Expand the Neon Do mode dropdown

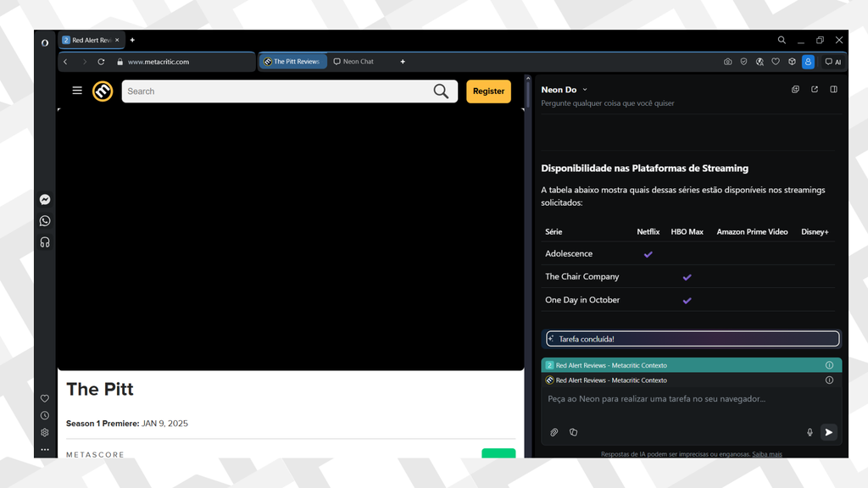click(585, 90)
